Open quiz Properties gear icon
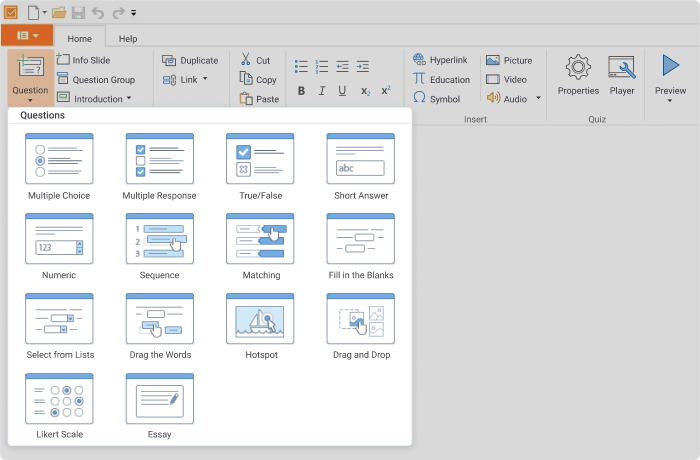Image resolution: width=700 pixels, height=460 pixels. pyautogui.click(x=578, y=67)
